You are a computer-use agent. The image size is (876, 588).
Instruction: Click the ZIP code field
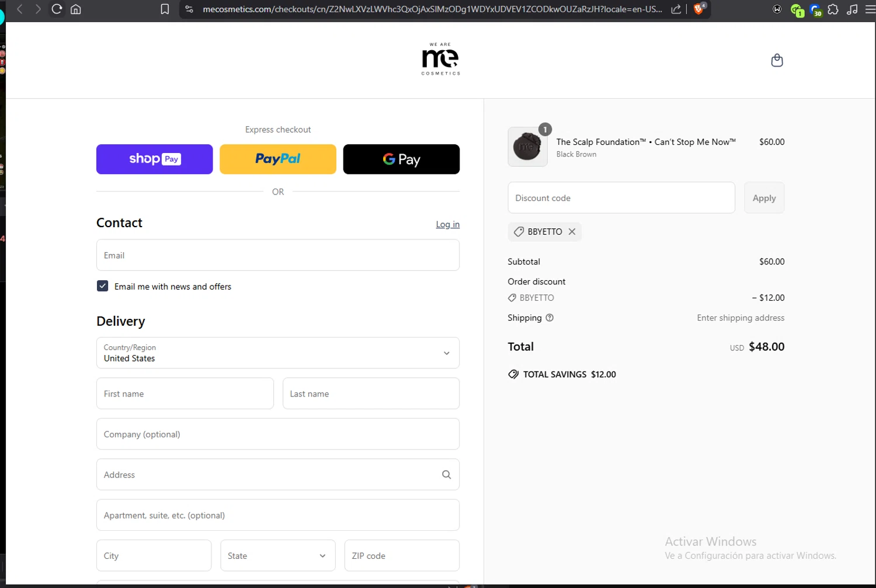pyautogui.click(x=402, y=555)
